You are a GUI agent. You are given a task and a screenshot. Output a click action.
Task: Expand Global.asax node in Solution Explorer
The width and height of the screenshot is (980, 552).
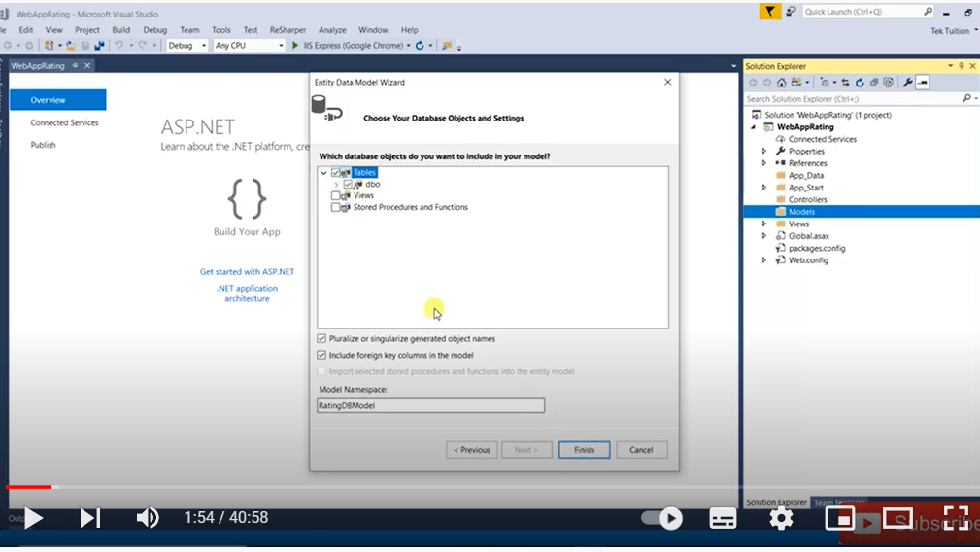tap(763, 236)
